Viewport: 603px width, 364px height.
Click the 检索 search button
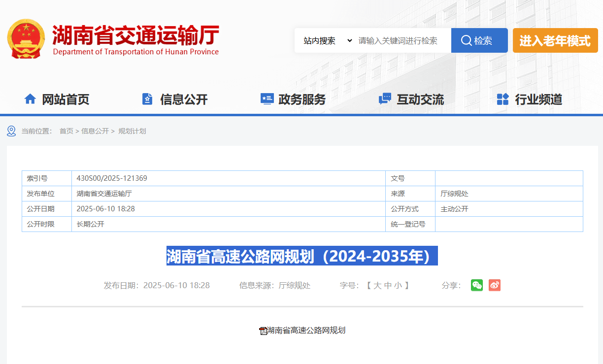click(x=479, y=40)
